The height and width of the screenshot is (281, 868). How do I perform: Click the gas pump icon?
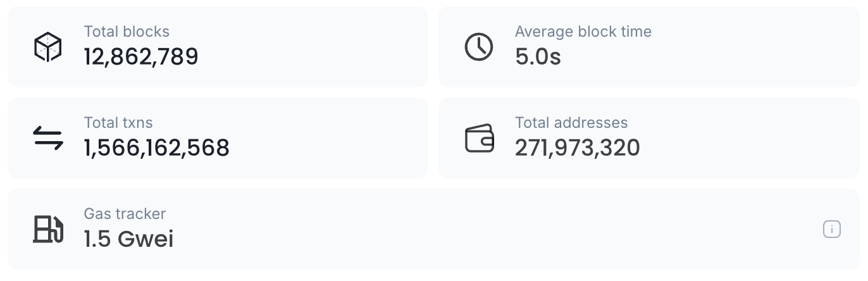48,229
